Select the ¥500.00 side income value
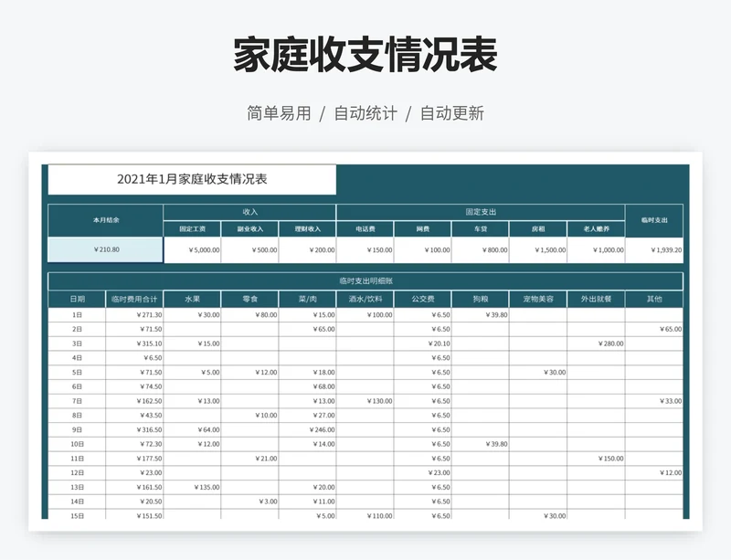 (x=249, y=250)
